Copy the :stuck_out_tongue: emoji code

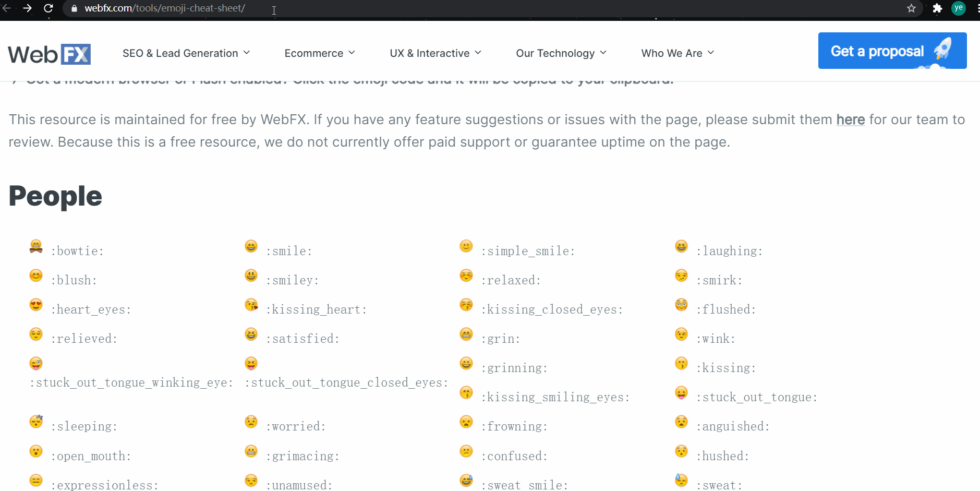pyautogui.click(x=757, y=397)
